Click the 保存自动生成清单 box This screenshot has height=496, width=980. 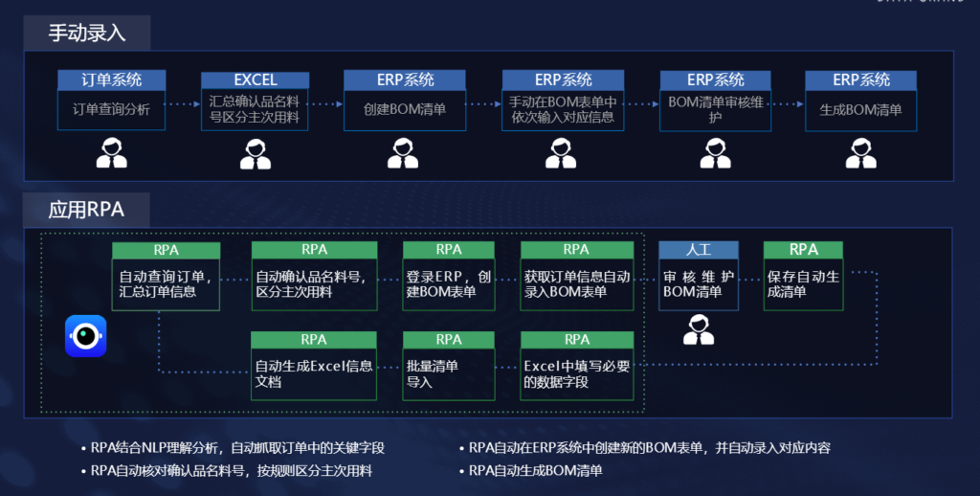click(803, 284)
